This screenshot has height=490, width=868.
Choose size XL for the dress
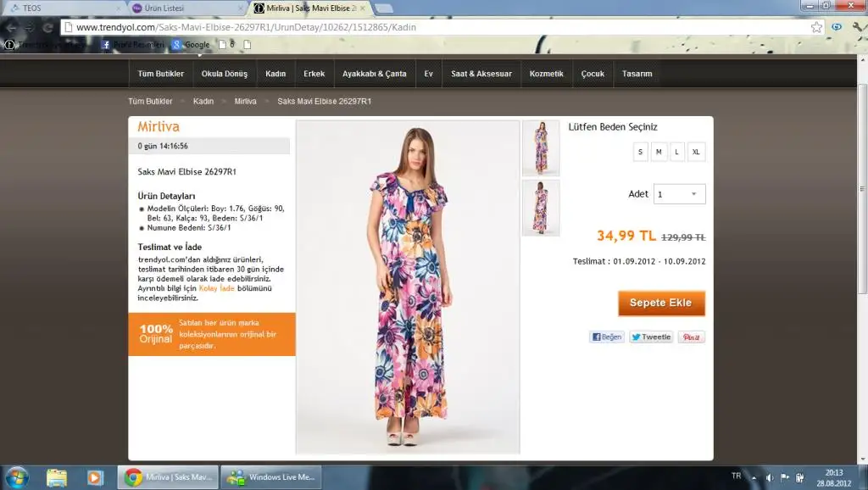[696, 153]
